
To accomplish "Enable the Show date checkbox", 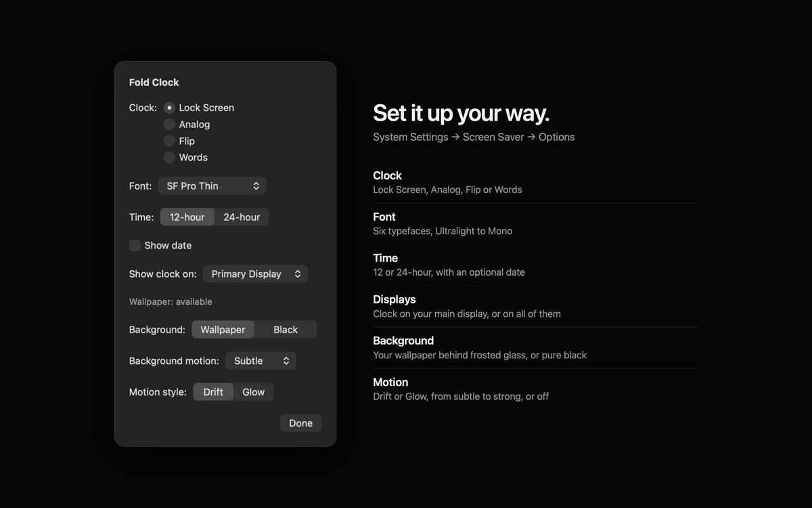I will [135, 245].
